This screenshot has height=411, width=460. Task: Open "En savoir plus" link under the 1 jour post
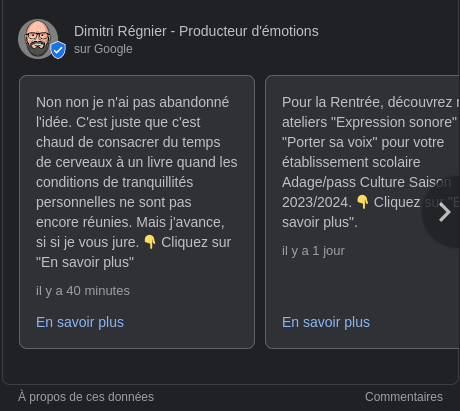tap(326, 322)
